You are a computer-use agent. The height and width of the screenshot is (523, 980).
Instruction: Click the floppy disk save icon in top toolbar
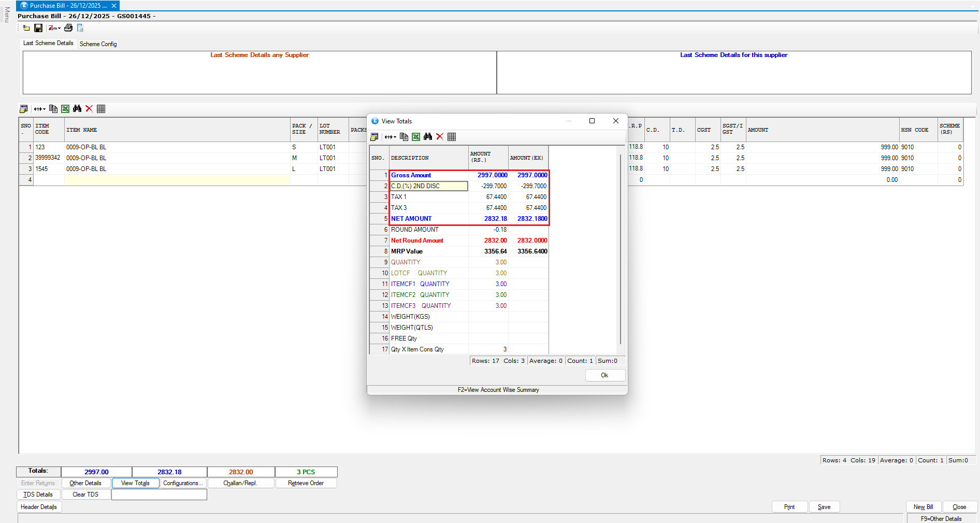[38, 28]
